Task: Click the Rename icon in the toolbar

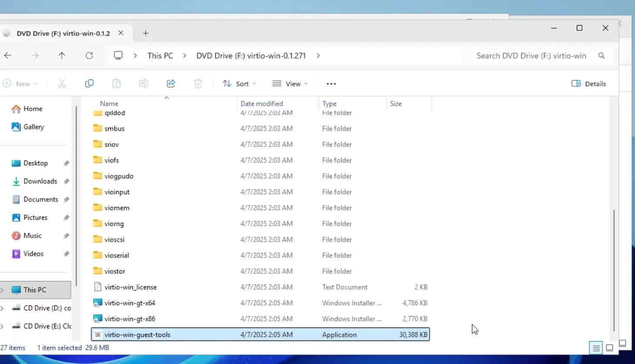Action: (x=143, y=83)
